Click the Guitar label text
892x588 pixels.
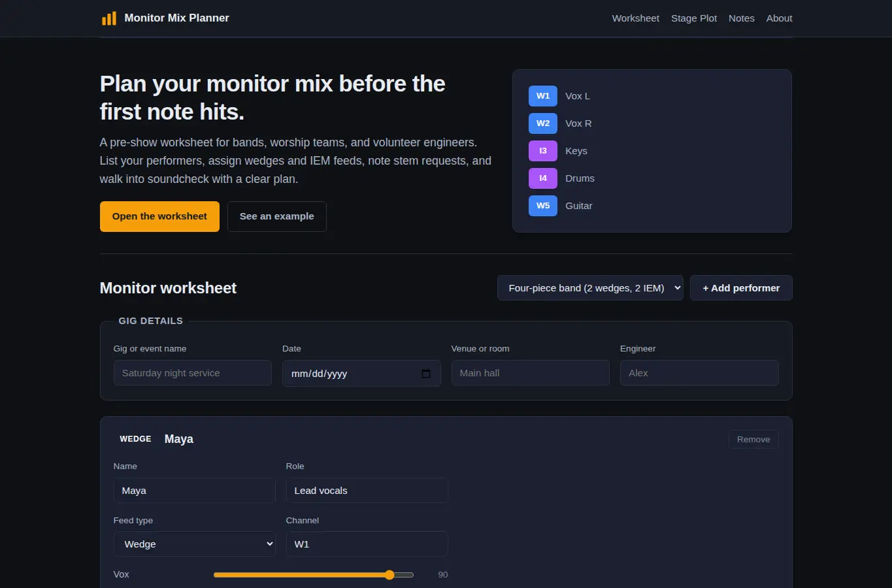coord(579,206)
